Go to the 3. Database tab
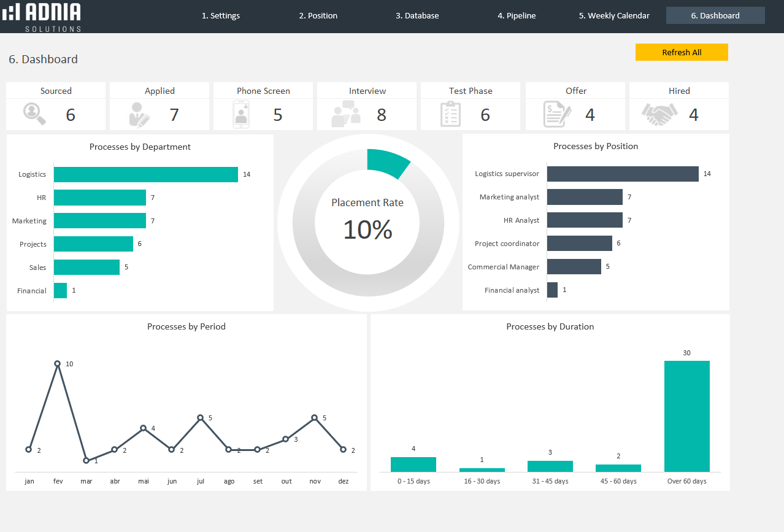The image size is (784, 532). pyautogui.click(x=417, y=16)
